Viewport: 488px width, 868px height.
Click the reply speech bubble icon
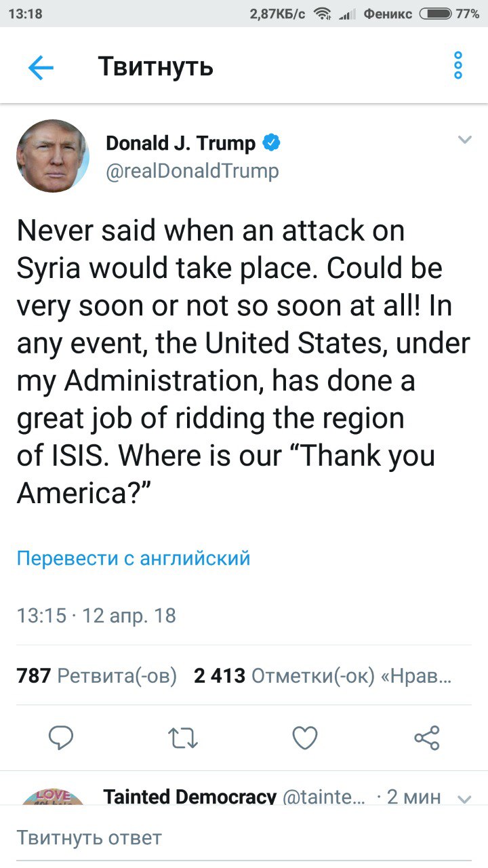[61, 738]
